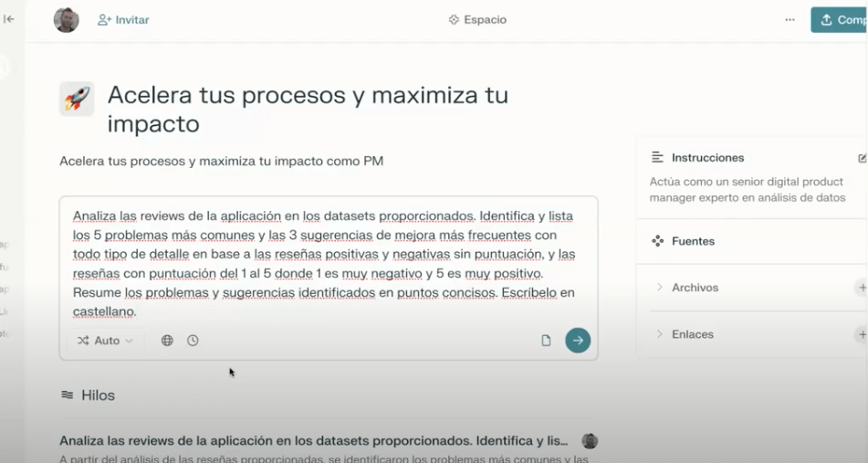Open the Espacio breadcrumb at top center
Screen dimensions: 868x463
pyautogui.click(x=477, y=20)
